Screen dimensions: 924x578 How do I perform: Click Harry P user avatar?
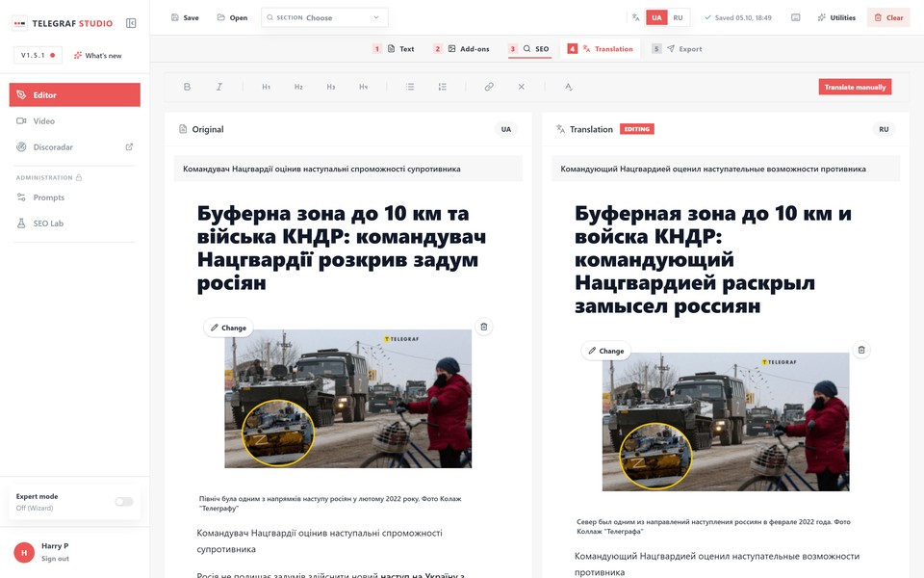click(24, 553)
